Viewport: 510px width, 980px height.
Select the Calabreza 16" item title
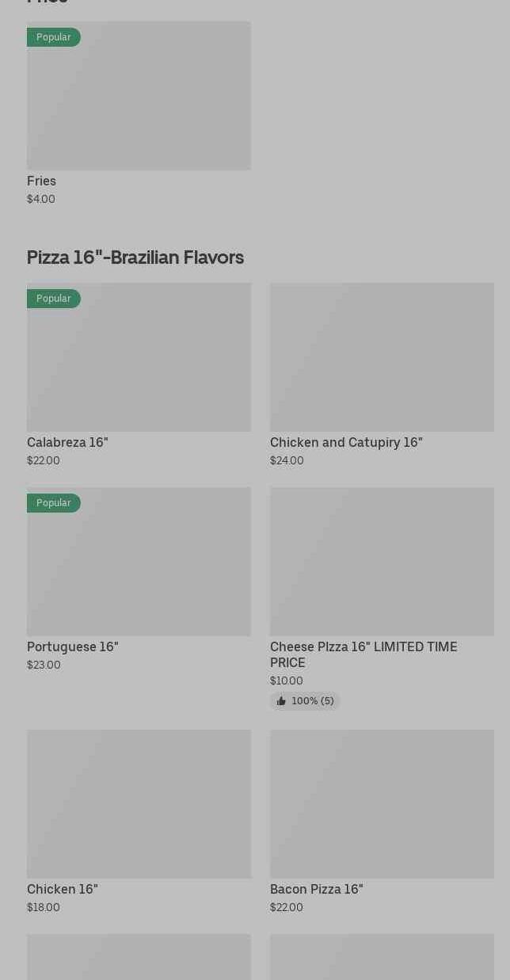(x=67, y=442)
